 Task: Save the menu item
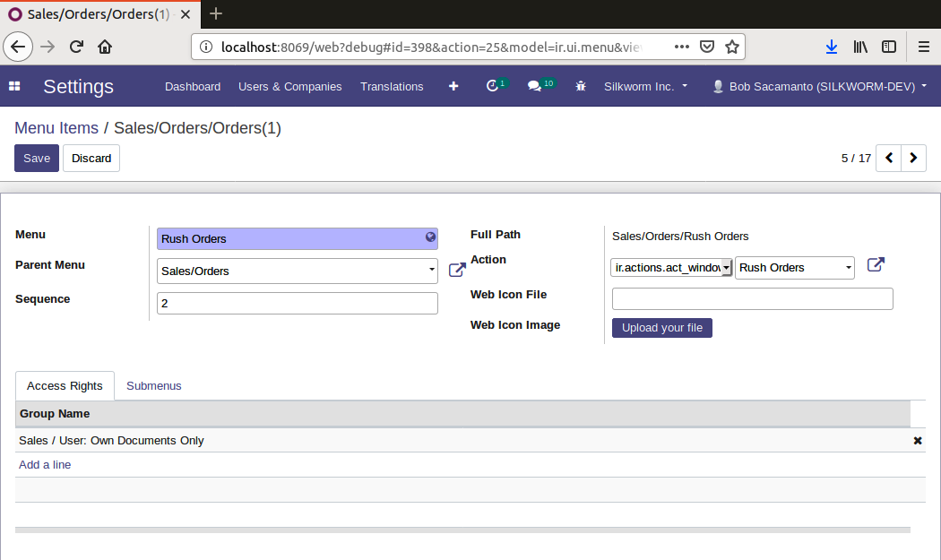pyautogui.click(x=37, y=158)
